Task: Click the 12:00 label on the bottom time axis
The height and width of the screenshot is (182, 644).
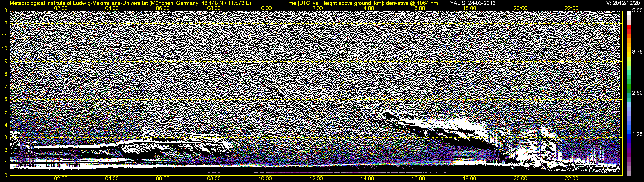Action: pyautogui.click(x=316, y=179)
